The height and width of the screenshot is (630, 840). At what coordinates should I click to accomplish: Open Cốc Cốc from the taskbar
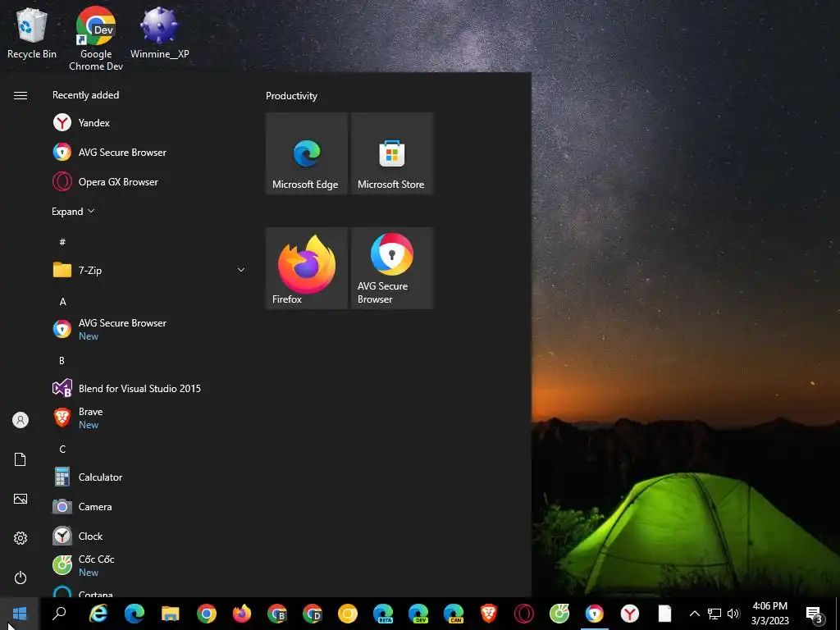559,614
